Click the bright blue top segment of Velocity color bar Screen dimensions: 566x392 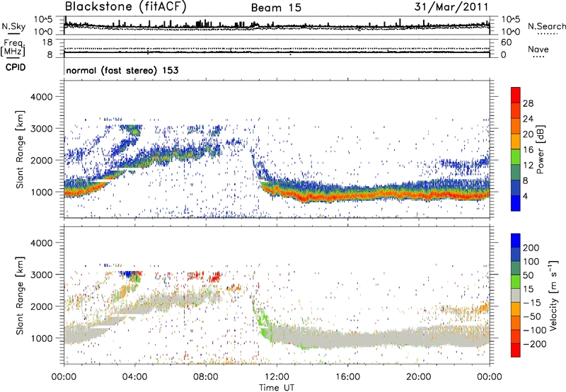[516, 241]
